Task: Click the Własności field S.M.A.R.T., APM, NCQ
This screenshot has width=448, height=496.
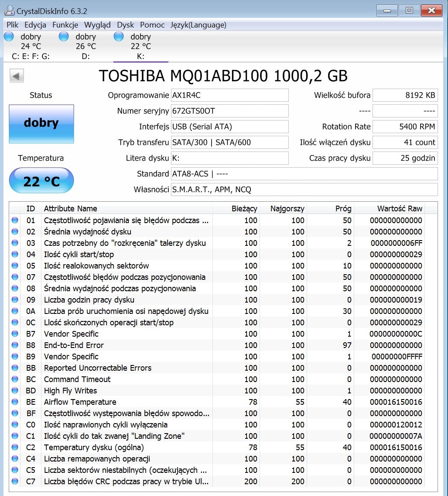Action: tap(304, 189)
